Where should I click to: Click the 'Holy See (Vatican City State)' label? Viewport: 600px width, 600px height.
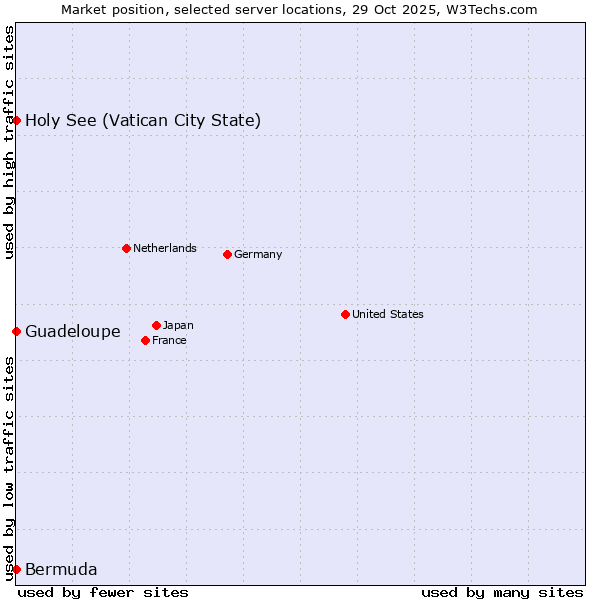click(x=143, y=121)
